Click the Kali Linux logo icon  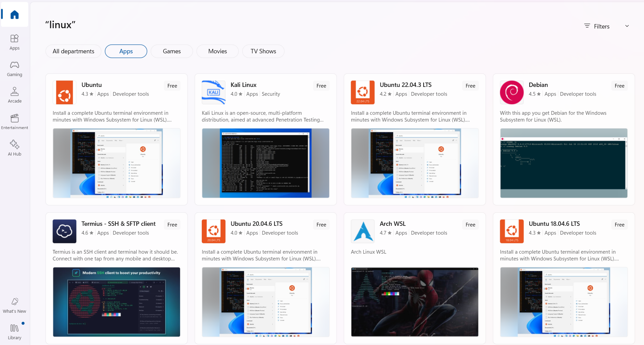coord(214,92)
